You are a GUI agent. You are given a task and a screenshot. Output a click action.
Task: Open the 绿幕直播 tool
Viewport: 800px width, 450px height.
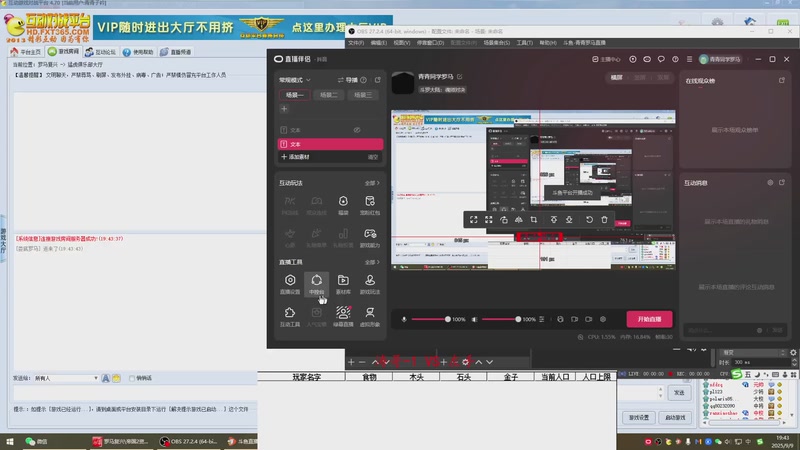tap(343, 316)
